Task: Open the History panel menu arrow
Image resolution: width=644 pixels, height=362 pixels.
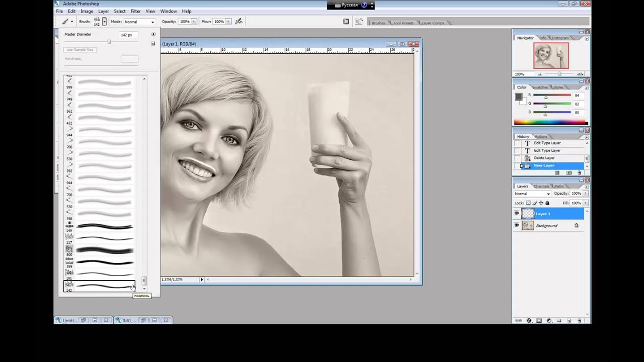Action: (587, 136)
